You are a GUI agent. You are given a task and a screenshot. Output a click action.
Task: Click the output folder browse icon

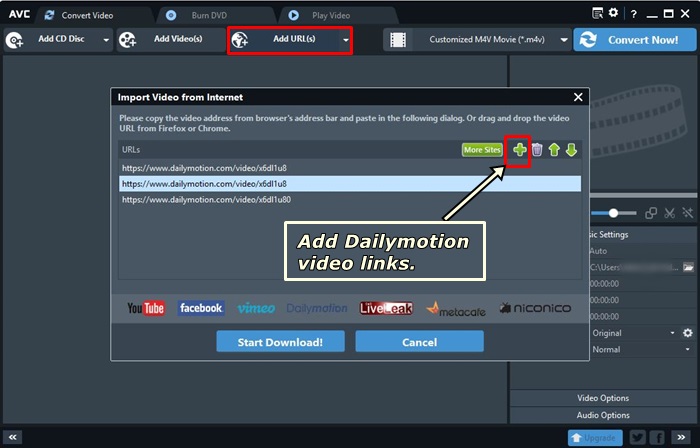pos(688,267)
